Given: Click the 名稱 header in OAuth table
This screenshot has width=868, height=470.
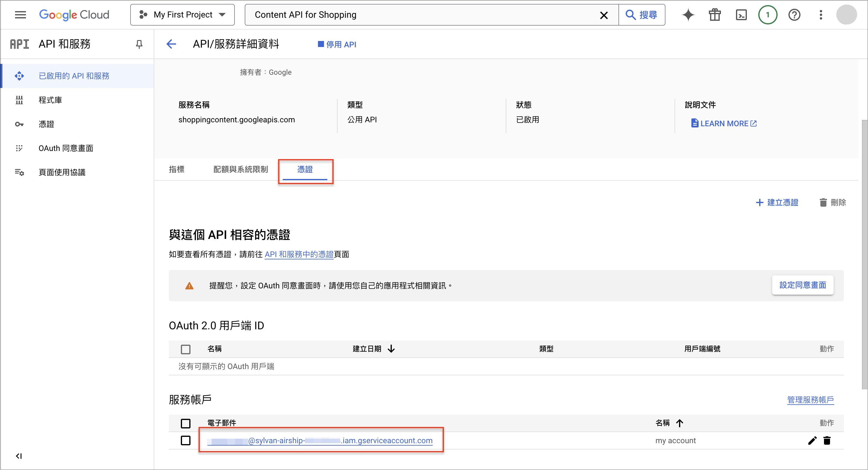Looking at the screenshot, I should [214, 349].
